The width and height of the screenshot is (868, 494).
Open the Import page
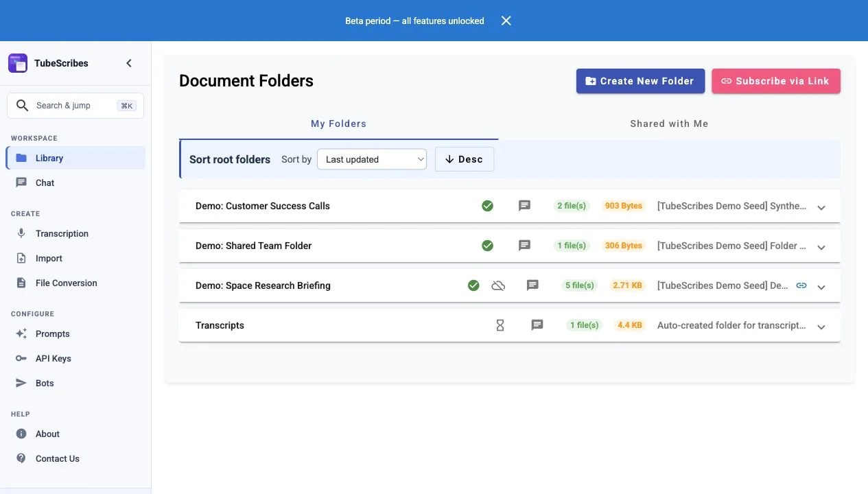pyautogui.click(x=75, y=258)
